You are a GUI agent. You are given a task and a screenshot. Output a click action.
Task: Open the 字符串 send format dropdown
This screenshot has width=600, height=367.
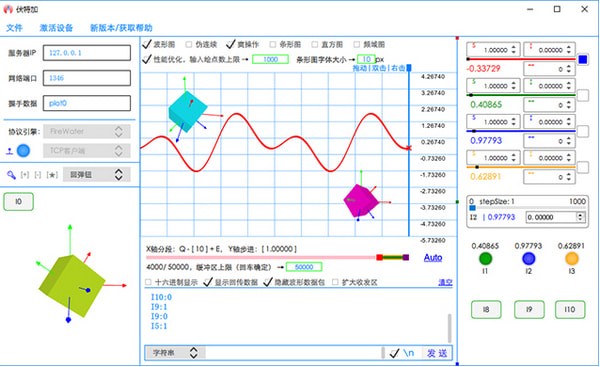click(175, 353)
